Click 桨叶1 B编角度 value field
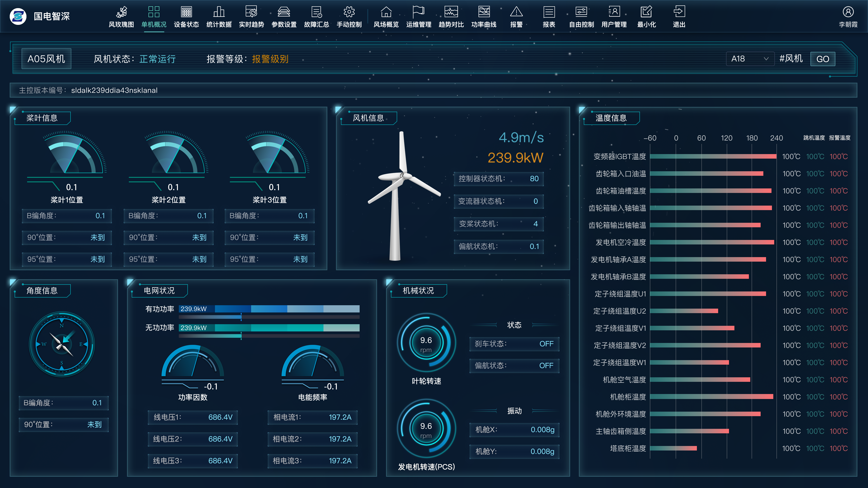Screen dimensions: 868x488 pos(67,216)
